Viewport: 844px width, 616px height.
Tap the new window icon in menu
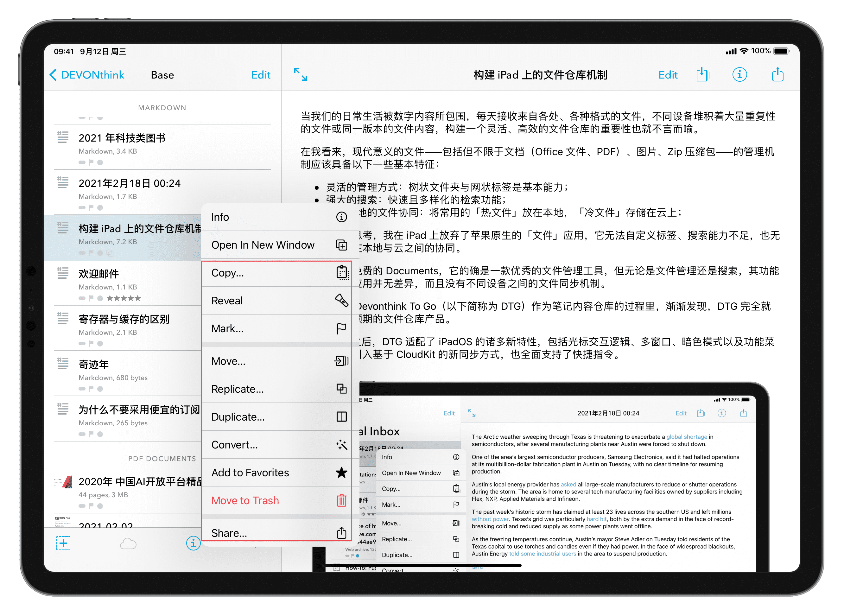coord(341,245)
